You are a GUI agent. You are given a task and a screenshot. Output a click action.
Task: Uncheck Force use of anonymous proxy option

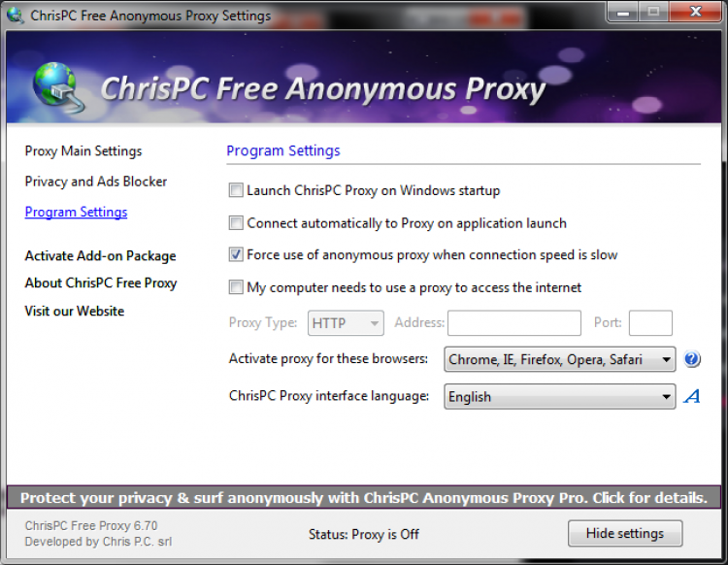(x=236, y=254)
